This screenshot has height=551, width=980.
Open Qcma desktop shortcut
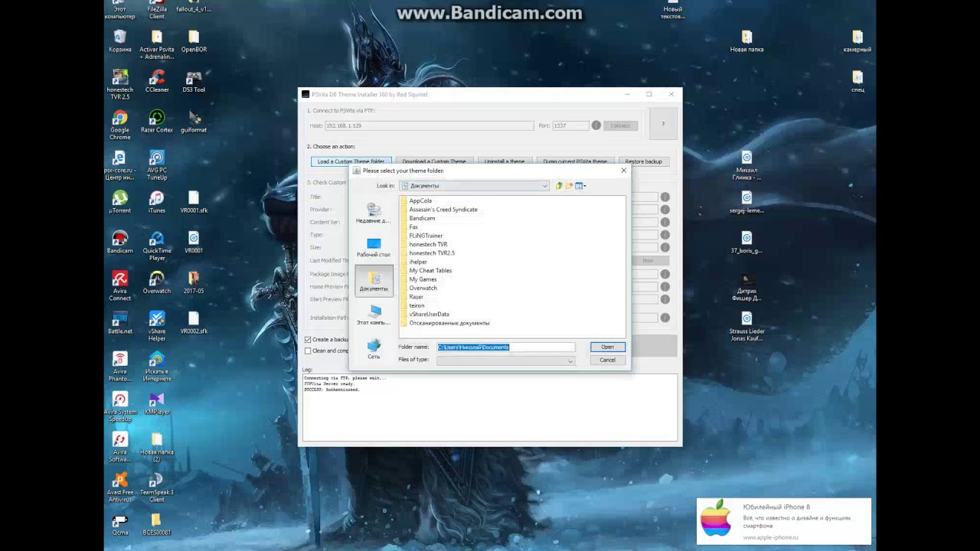coord(120,524)
